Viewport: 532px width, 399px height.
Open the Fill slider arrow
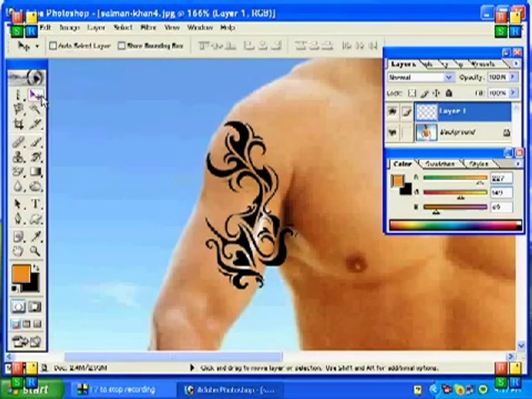pos(513,93)
